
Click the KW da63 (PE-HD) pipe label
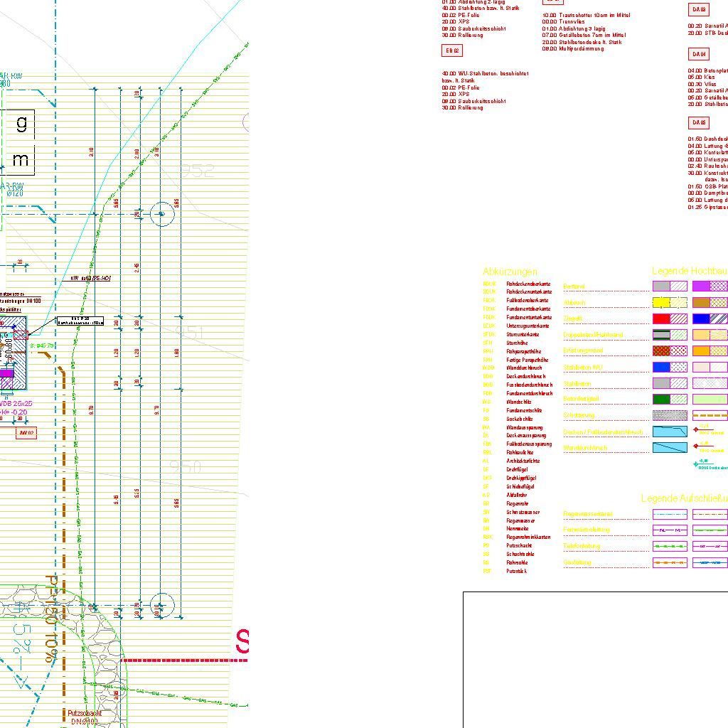[x=90, y=278]
